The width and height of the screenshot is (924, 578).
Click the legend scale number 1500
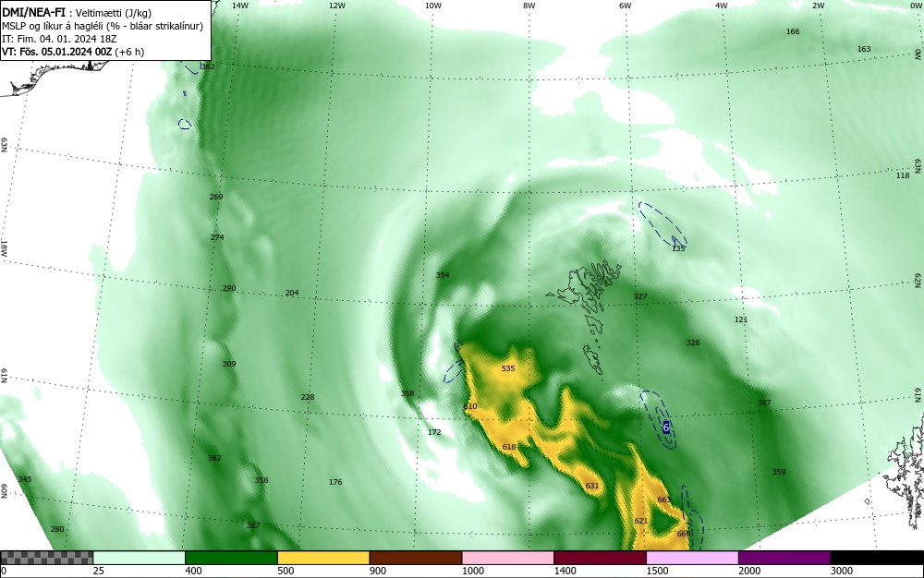pyautogui.click(x=657, y=571)
